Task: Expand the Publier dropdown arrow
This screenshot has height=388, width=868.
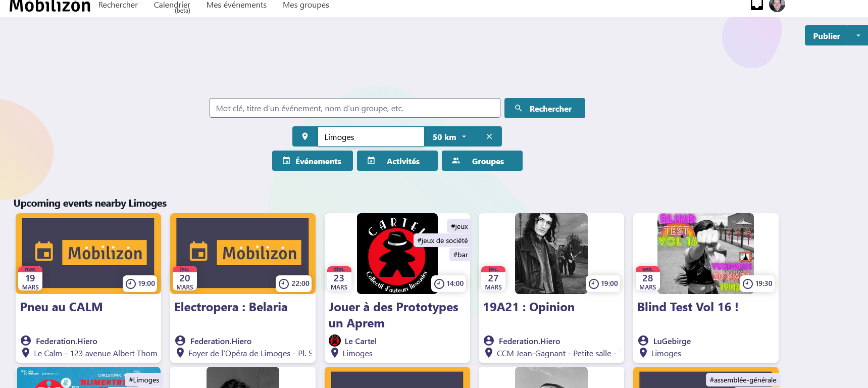Action: [858, 36]
